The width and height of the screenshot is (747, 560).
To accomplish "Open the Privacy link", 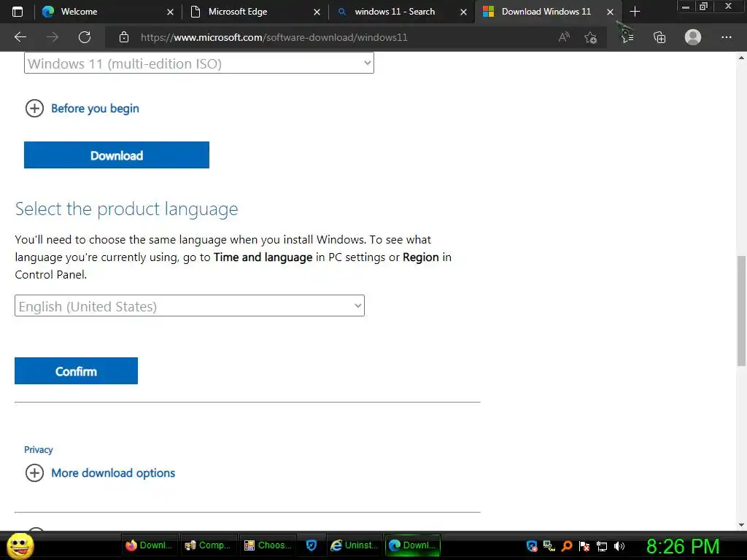I will click(39, 450).
